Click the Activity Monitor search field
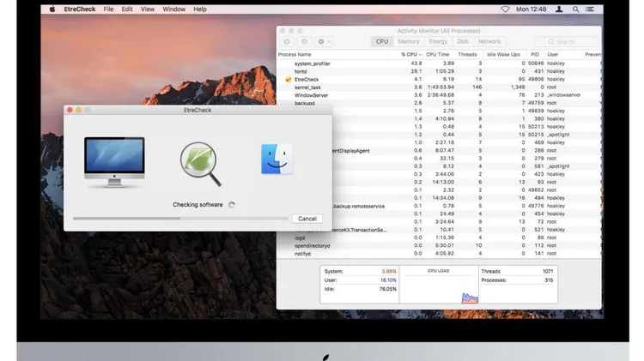The image size is (644, 361). (566, 41)
